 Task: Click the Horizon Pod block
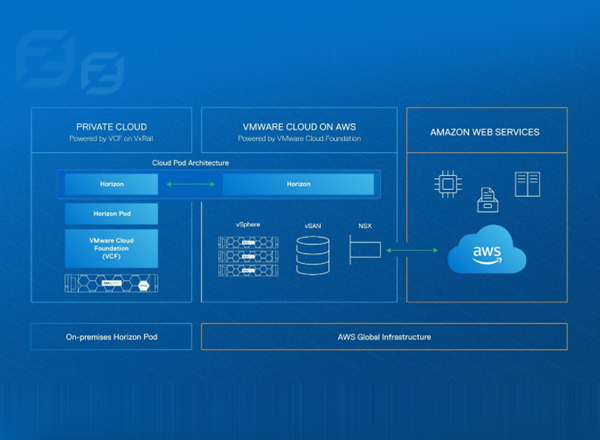(x=111, y=213)
